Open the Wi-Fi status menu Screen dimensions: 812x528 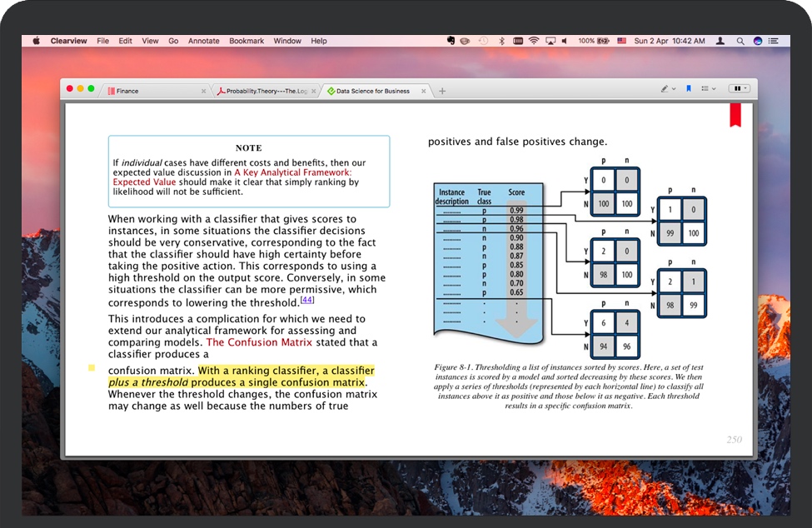[x=533, y=41]
